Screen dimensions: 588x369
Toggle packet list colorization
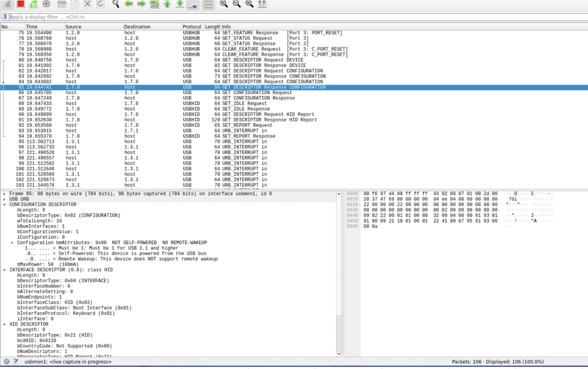pyautogui.click(x=208, y=4)
